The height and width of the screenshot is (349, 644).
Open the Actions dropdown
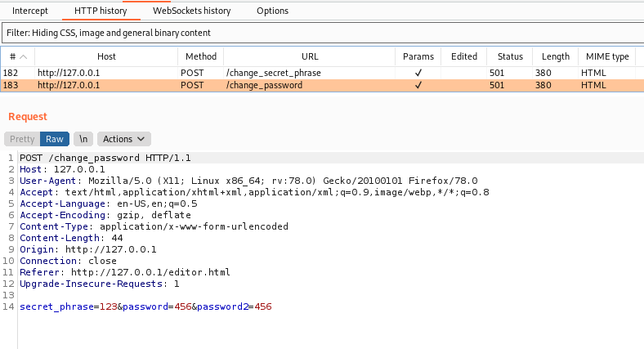pyautogui.click(x=124, y=139)
